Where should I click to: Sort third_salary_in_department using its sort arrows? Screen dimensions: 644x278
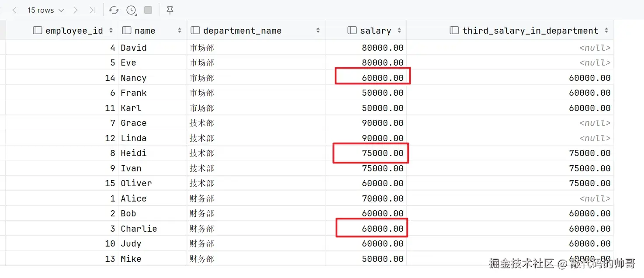[606, 31]
